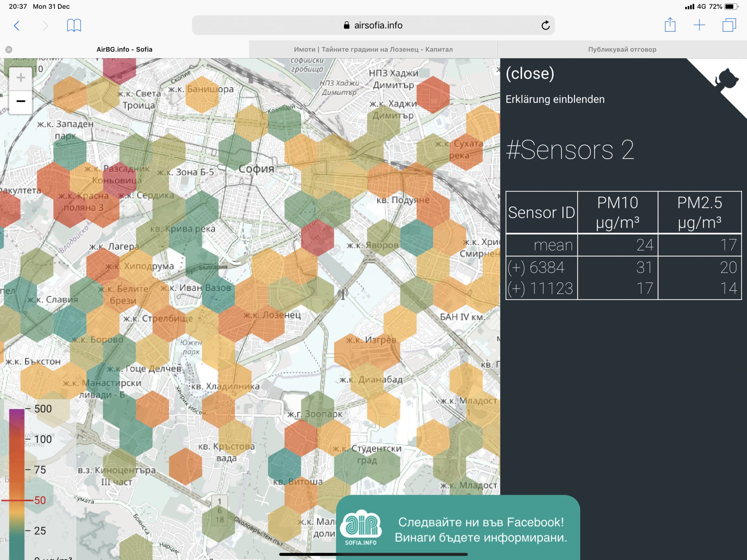Switch to Публикувай отговор tab
The height and width of the screenshot is (560, 747).
pyautogui.click(x=622, y=50)
